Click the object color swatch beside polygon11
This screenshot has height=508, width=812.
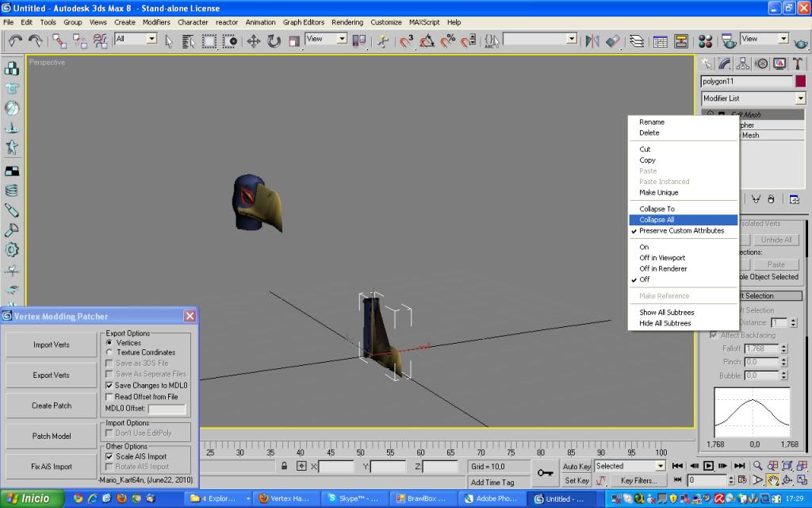coord(801,82)
